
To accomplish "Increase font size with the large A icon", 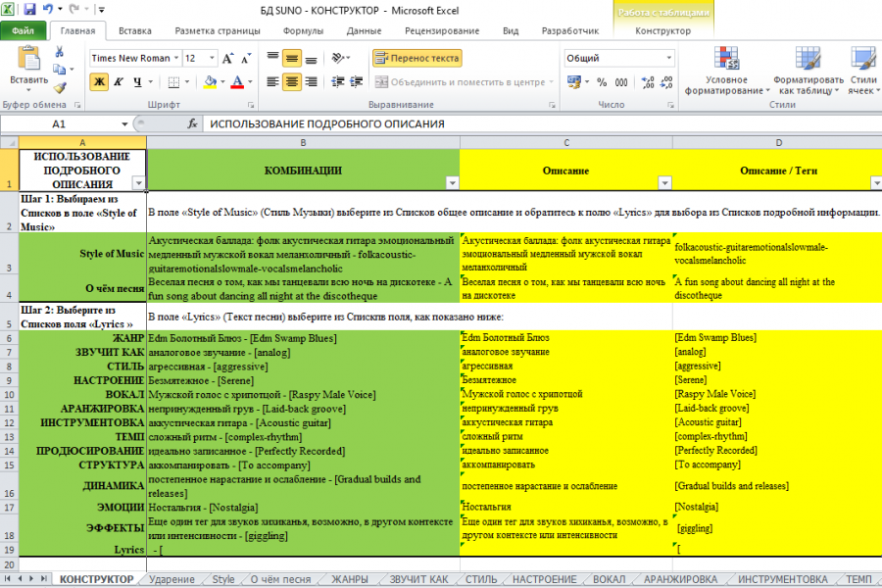I will click(227, 59).
